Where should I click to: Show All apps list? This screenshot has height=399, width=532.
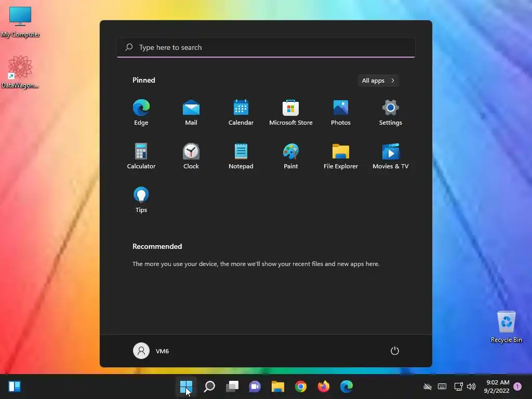coord(378,81)
